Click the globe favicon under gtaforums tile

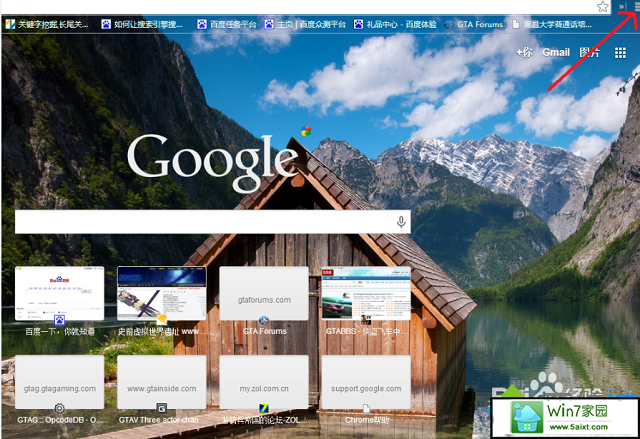pyautogui.click(x=264, y=320)
